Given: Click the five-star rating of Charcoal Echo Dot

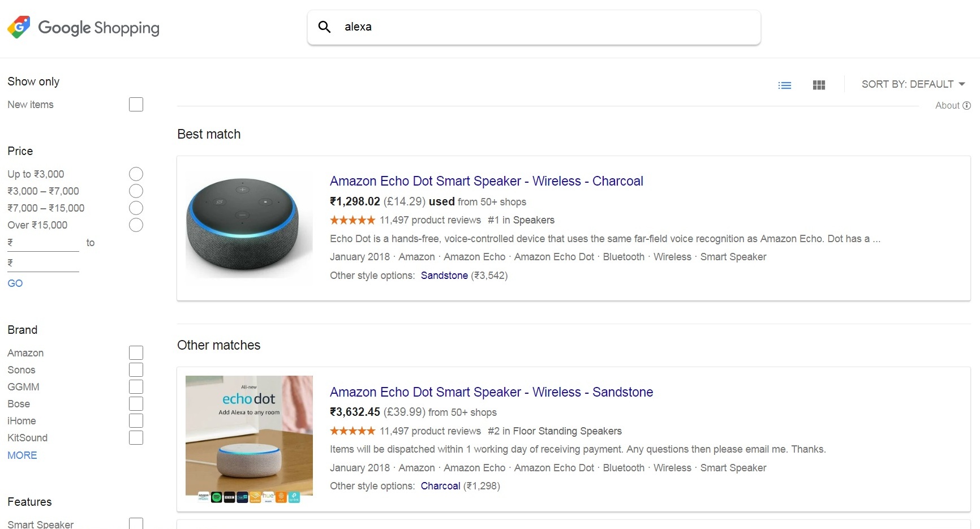Looking at the screenshot, I should tap(352, 220).
